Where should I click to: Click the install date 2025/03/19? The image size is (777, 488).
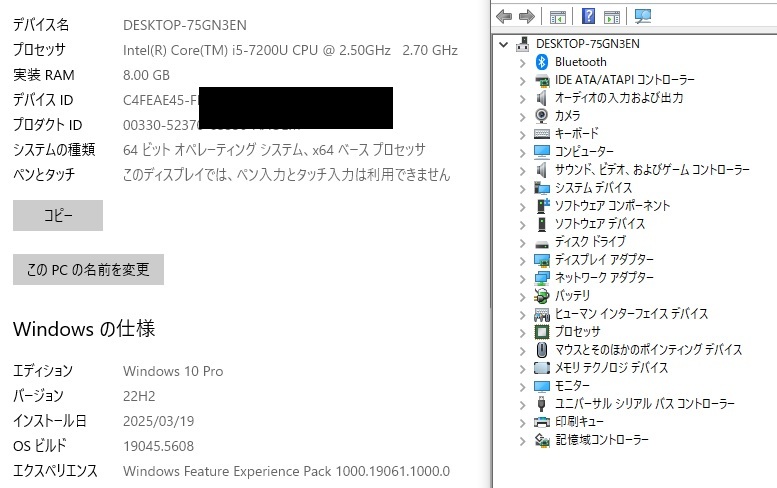click(x=159, y=421)
